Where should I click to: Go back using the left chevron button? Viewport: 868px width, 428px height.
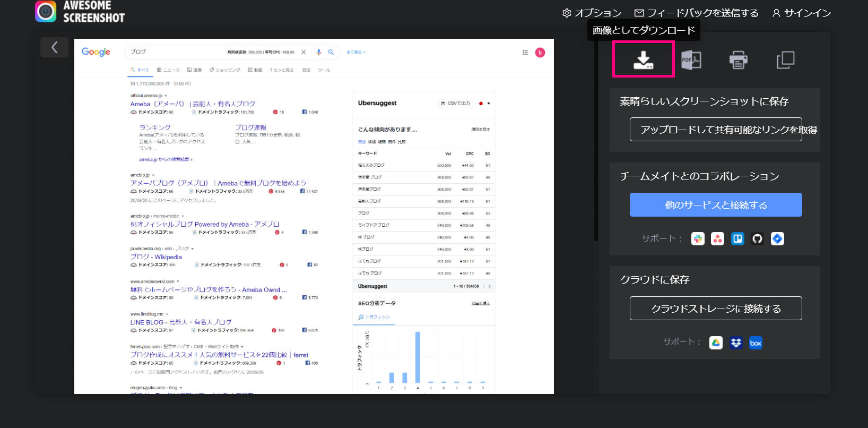(54, 47)
